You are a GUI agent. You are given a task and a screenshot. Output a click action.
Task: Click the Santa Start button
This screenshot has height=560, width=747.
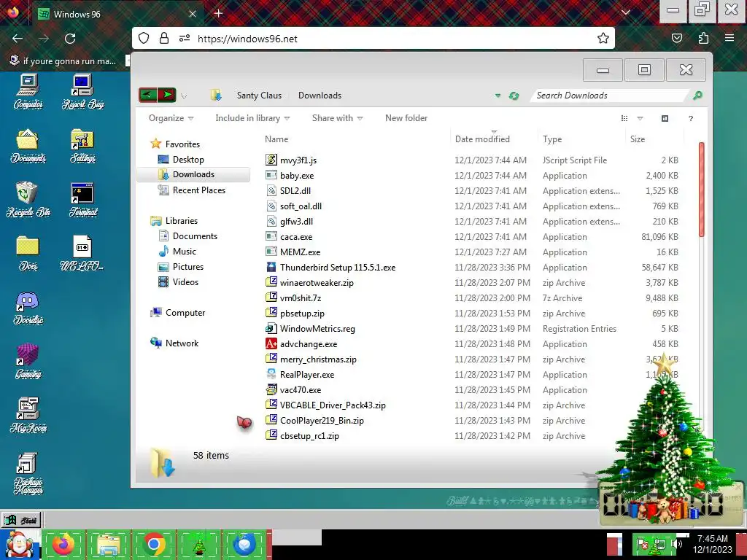(x=19, y=544)
